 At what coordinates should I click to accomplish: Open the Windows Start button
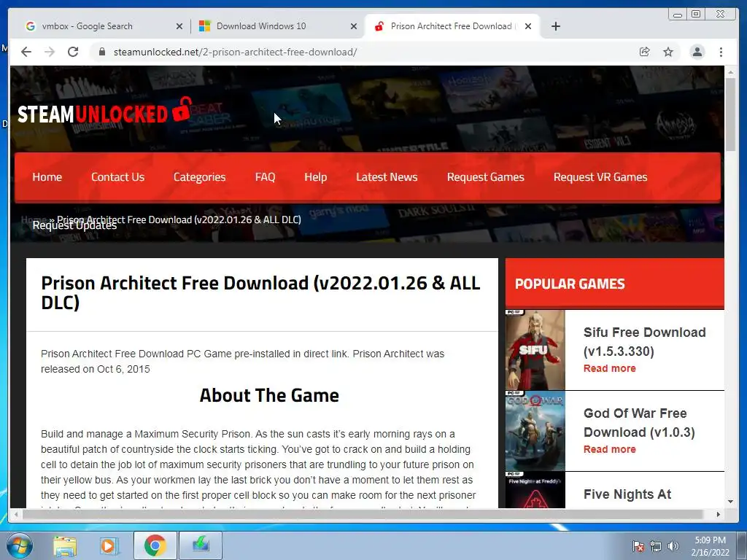click(x=20, y=545)
